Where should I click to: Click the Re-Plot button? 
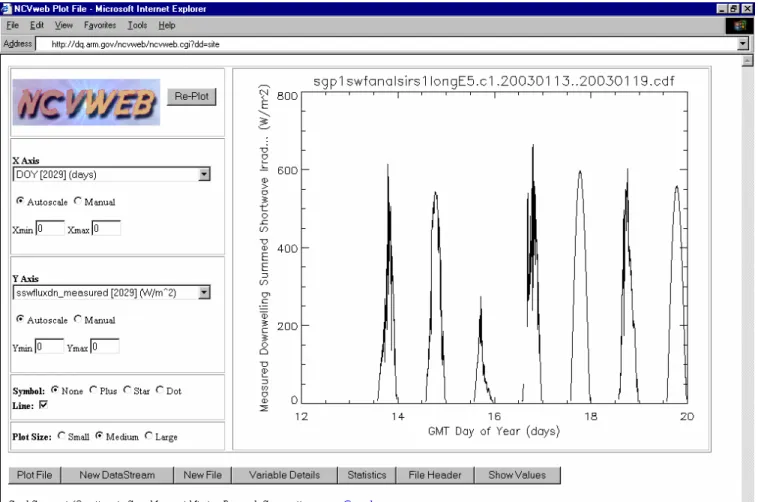[x=191, y=97]
